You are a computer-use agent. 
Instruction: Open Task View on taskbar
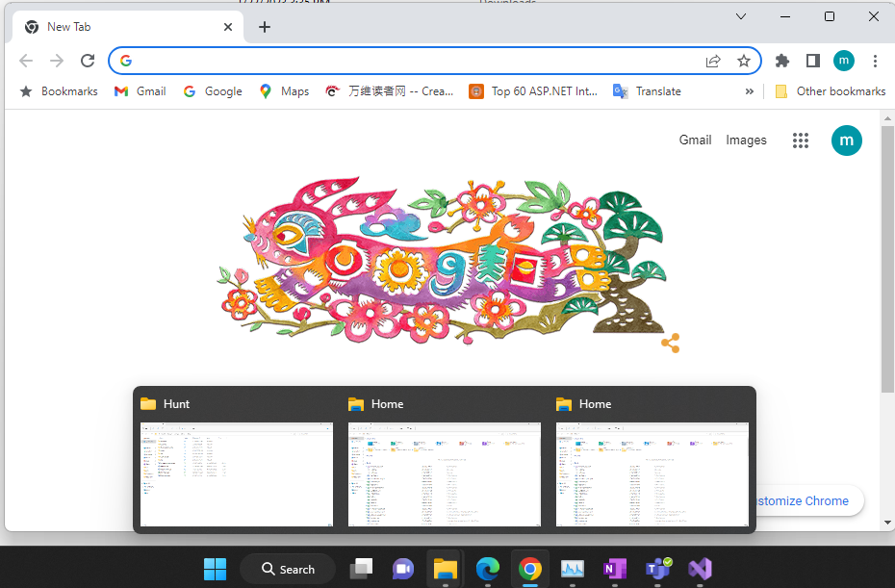(x=361, y=569)
